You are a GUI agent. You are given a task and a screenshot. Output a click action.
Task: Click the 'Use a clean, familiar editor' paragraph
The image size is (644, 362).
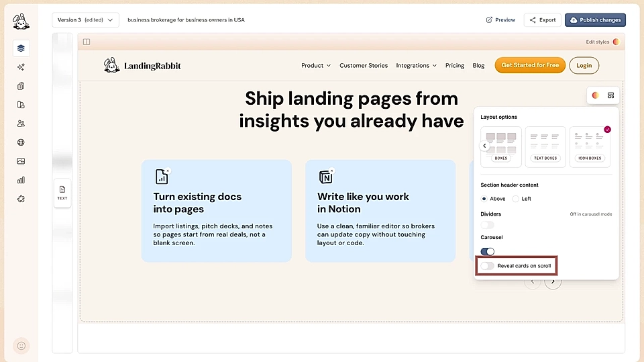pyautogui.click(x=376, y=234)
